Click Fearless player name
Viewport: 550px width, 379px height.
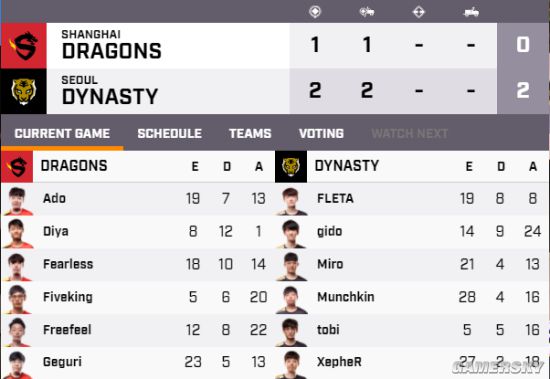click(68, 264)
